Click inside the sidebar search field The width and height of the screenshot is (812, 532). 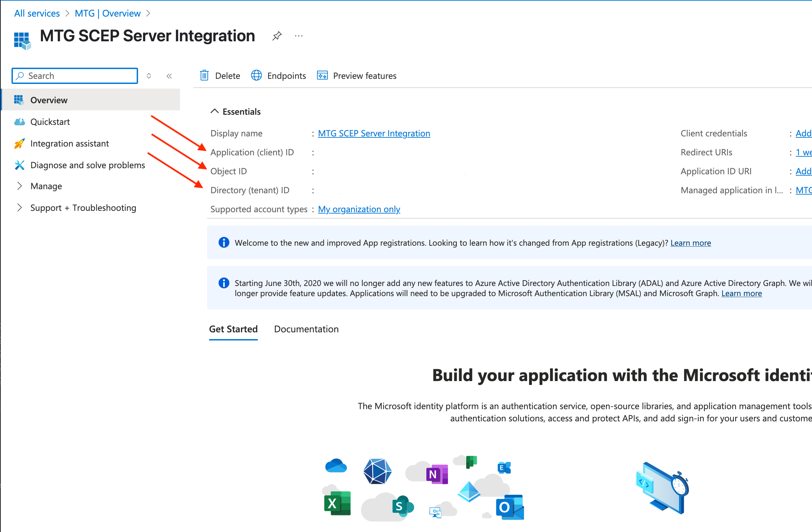point(74,75)
